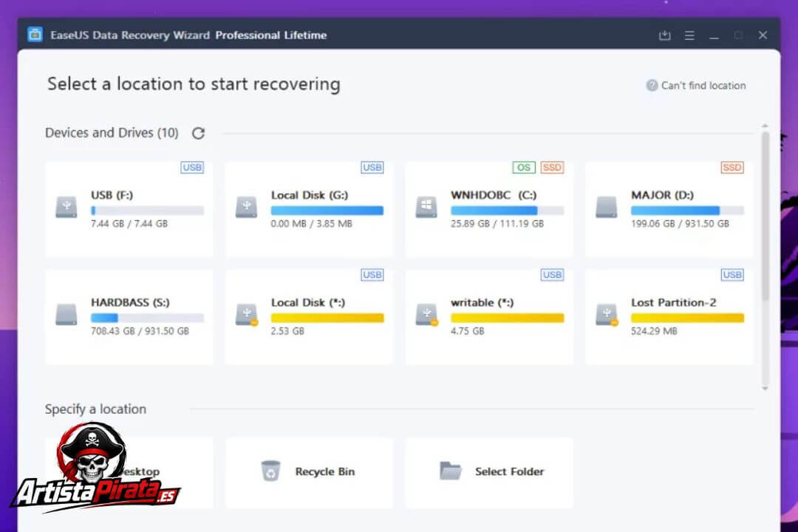Open the Can't find location link

[703, 86]
